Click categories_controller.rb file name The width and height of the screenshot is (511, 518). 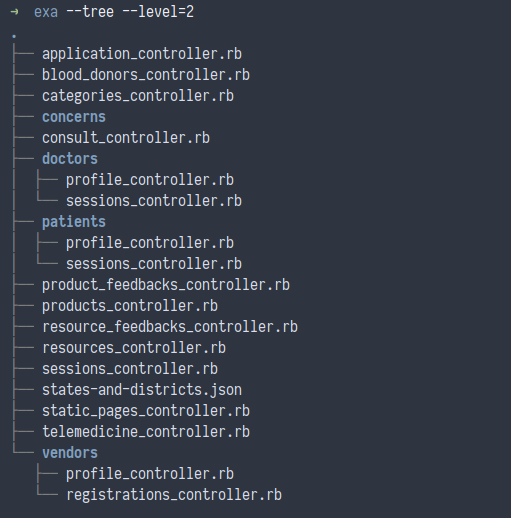coord(138,96)
